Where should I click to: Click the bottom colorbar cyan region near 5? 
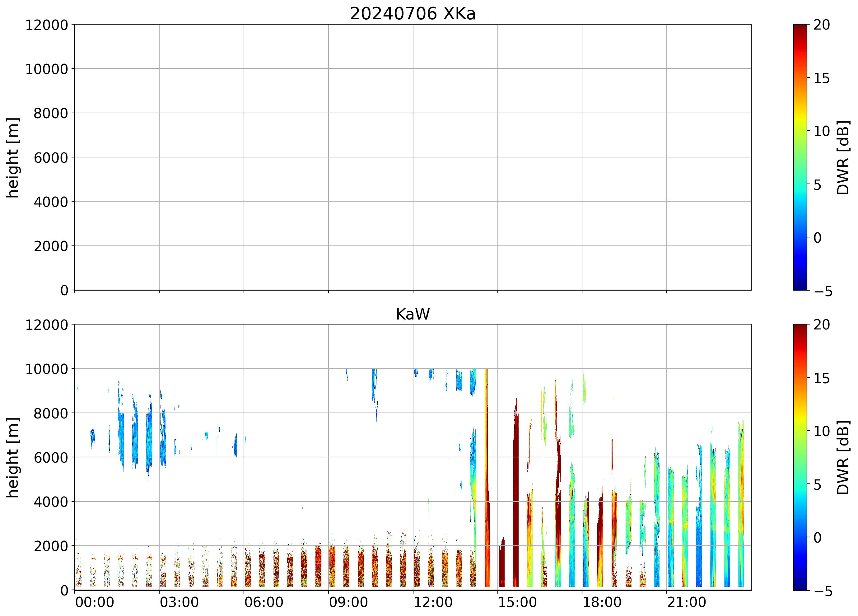[800, 484]
